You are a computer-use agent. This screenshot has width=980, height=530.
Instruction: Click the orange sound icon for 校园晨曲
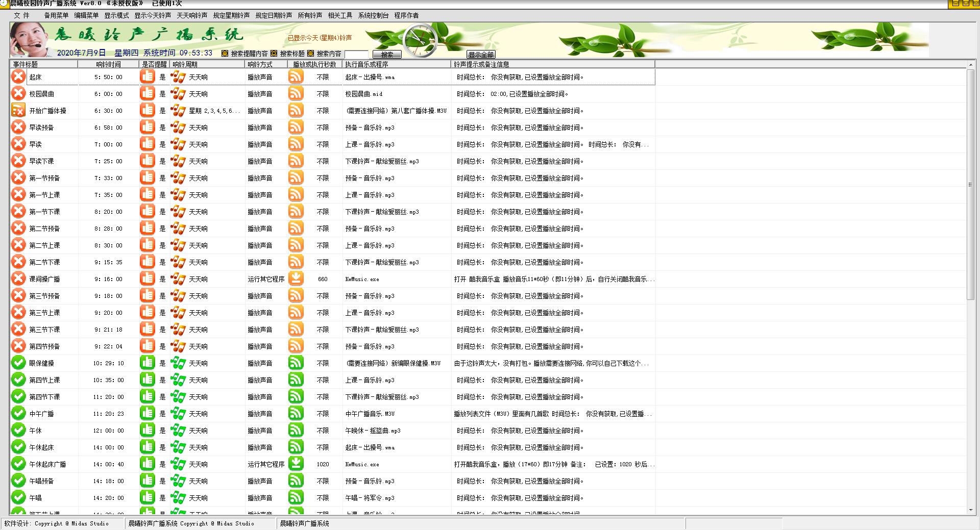[x=296, y=94]
